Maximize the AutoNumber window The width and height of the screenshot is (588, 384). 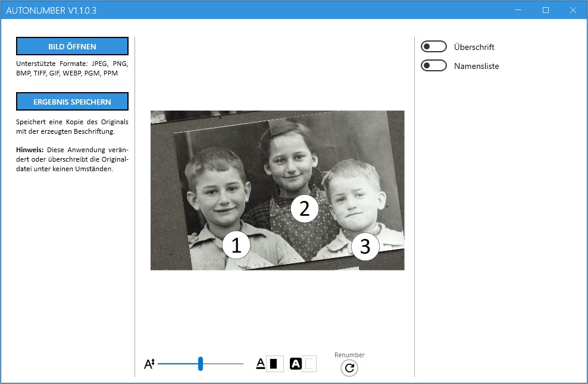click(x=546, y=10)
